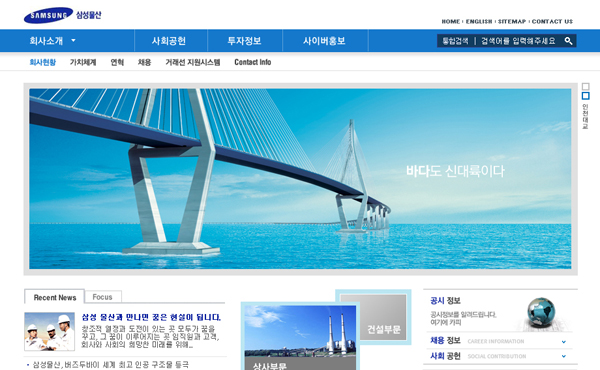Viewport: 600px width, 370px height.
Task: Click the search magnifier icon
Action: pos(569,41)
